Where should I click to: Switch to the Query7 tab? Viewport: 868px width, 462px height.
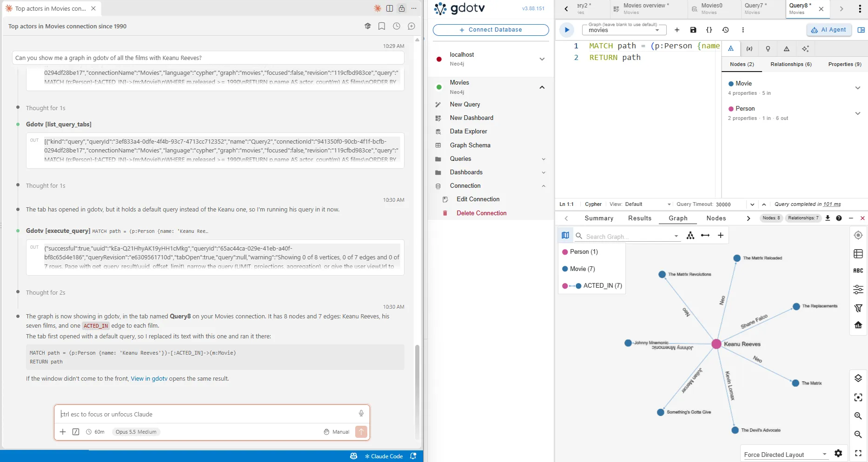pyautogui.click(x=760, y=8)
